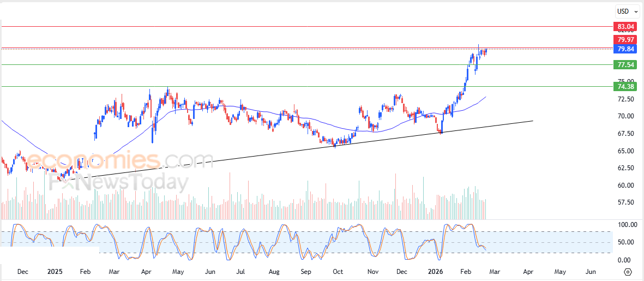The height and width of the screenshot is (281, 644).
Task: Click the 50.00 oscillator axis value
Action: click(627, 242)
